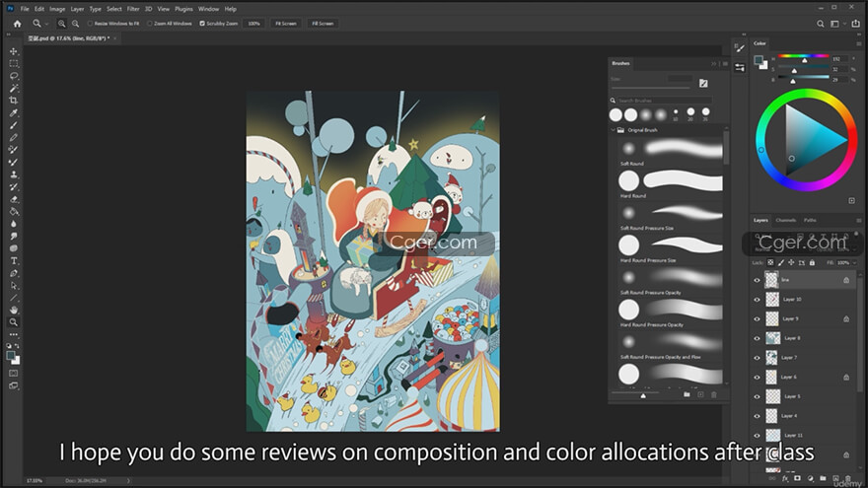Open the Brushes panel flyout menu
The width and height of the screenshot is (868, 488).
[725, 64]
